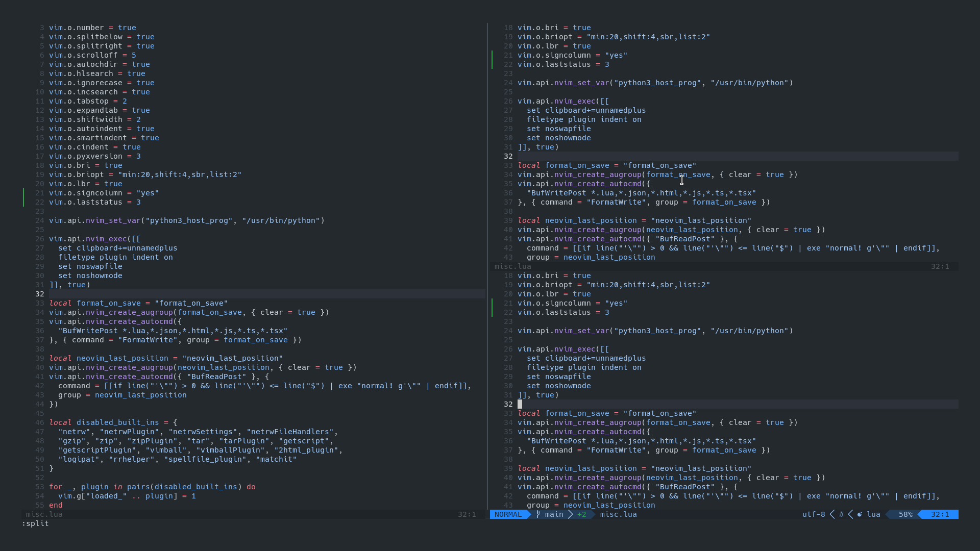Click the git branch icon beside "main"
This screenshot has height=551, width=980.
pyautogui.click(x=537, y=514)
